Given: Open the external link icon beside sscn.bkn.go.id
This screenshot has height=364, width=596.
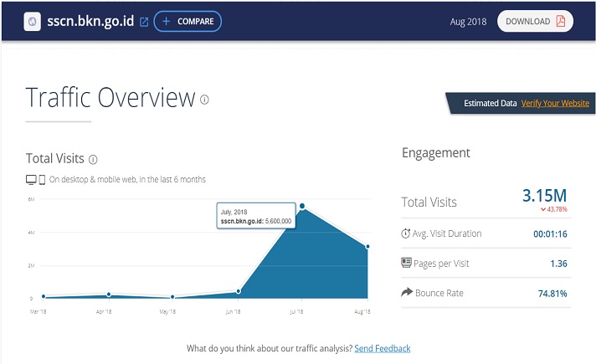Looking at the screenshot, I should 144,22.
